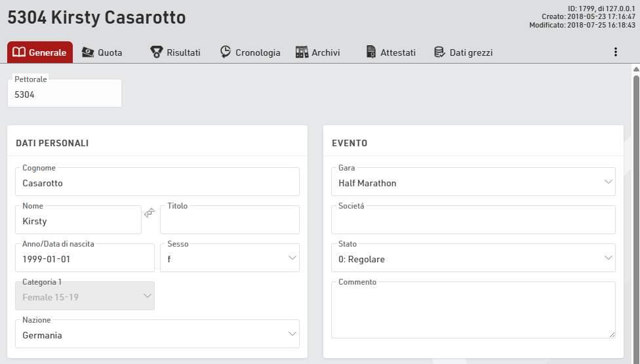This screenshot has width=640, height=364.
Task: Click the binders icon beside Archivi
Action: click(302, 52)
